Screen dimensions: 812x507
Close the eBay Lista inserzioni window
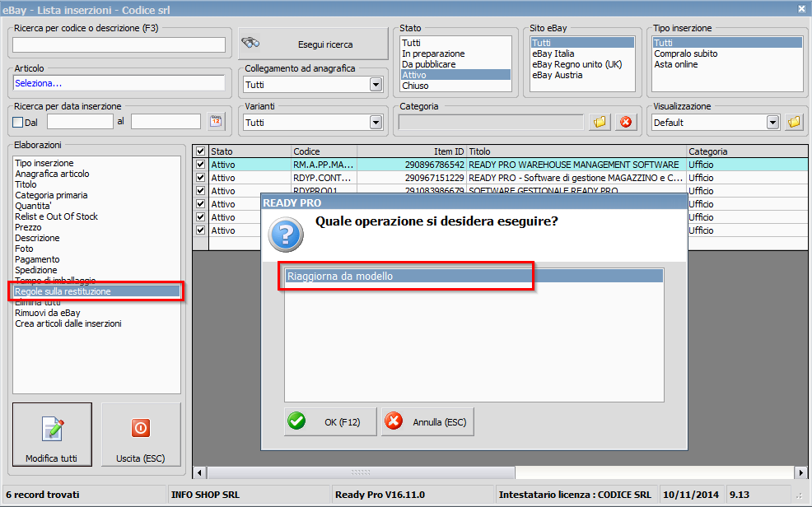click(x=801, y=9)
